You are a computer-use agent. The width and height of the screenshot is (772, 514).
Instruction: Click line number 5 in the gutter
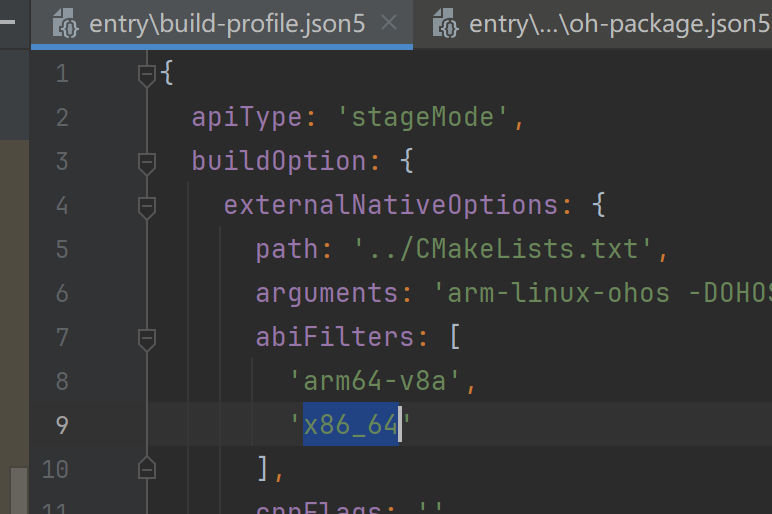point(62,249)
